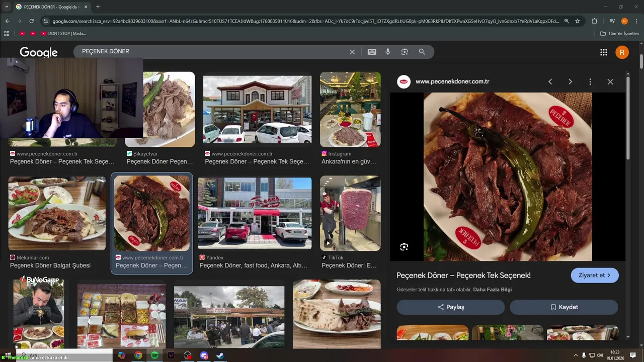Click 'Peçenek Döner, fast food, Ankara' caption

click(x=254, y=265)
